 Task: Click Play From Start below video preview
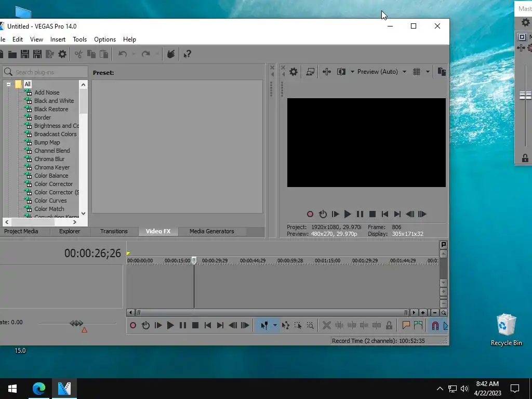[335, 214]
